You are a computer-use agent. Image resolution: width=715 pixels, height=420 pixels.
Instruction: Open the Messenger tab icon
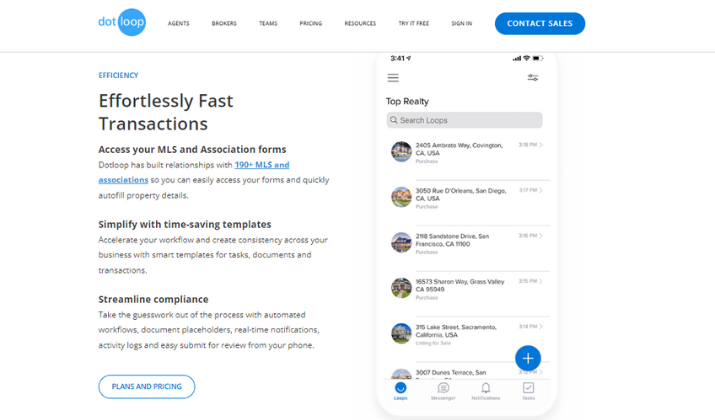click(443, 388)
